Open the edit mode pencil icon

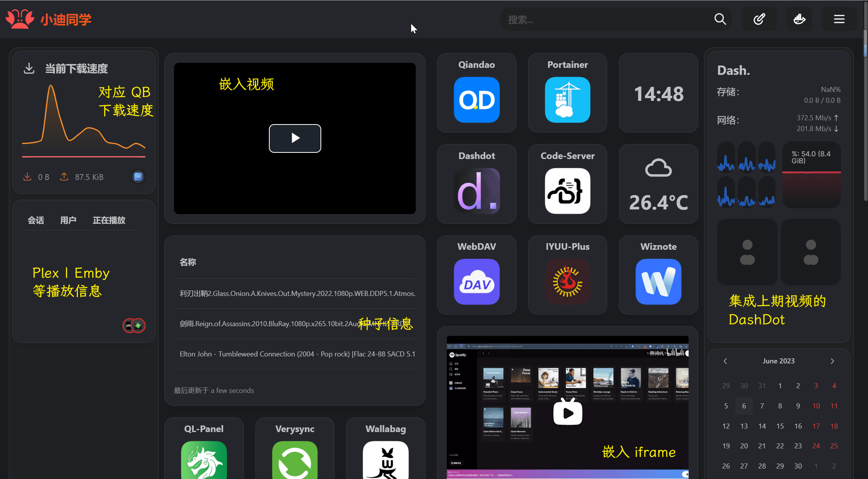coord(759,19)
